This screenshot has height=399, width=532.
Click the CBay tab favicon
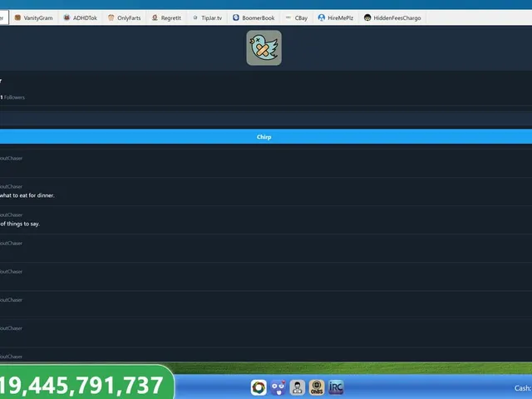[288, 17]
